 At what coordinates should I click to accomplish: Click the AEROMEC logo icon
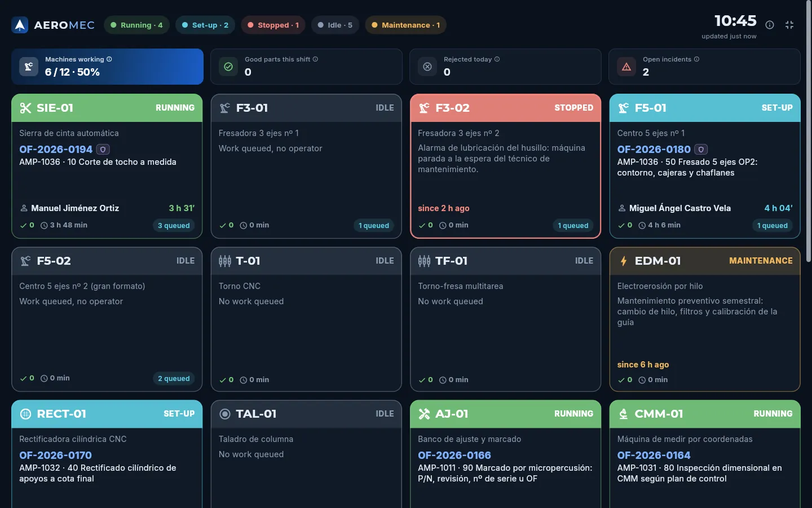[x=20, y=25]
